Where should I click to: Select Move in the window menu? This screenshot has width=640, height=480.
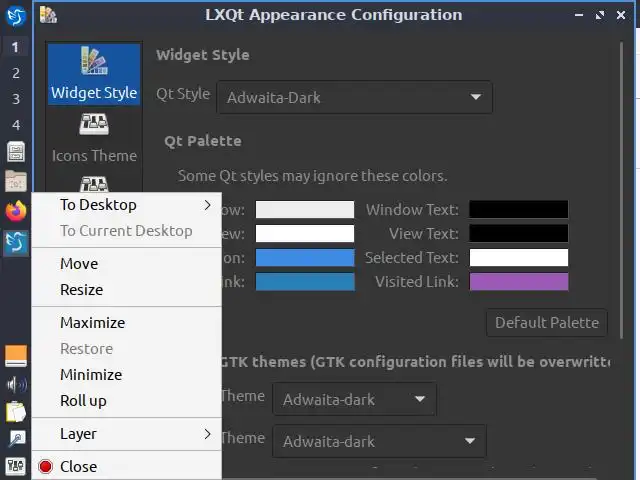(79, 264)
